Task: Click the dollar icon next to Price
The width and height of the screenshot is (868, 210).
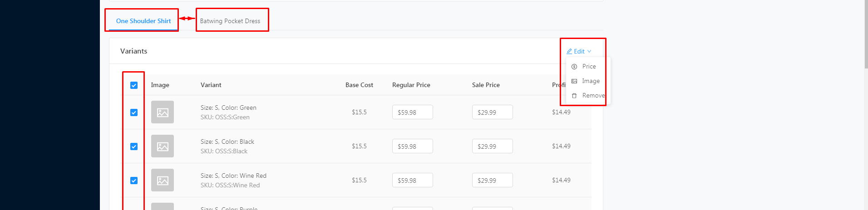Action: point(574,67)
